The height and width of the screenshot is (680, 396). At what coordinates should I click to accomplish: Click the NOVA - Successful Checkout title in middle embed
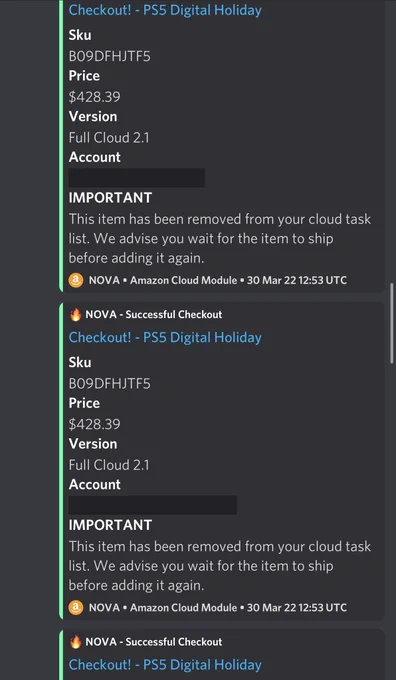tap(154, 315)
